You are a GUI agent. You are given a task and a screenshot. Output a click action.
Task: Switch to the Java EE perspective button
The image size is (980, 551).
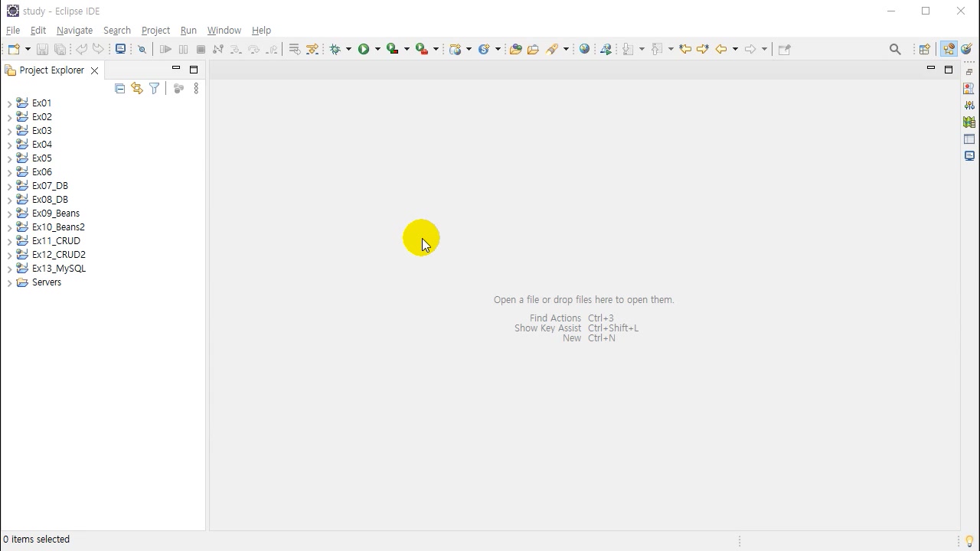point(949,49)
